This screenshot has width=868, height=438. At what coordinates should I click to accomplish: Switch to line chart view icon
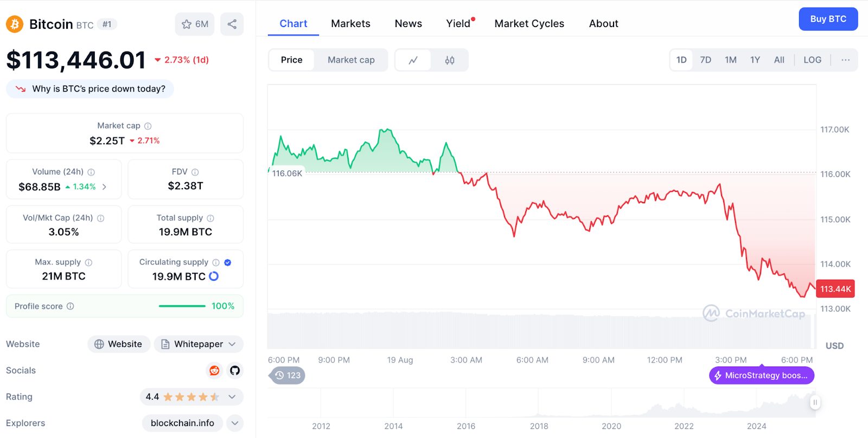(413, 60)
